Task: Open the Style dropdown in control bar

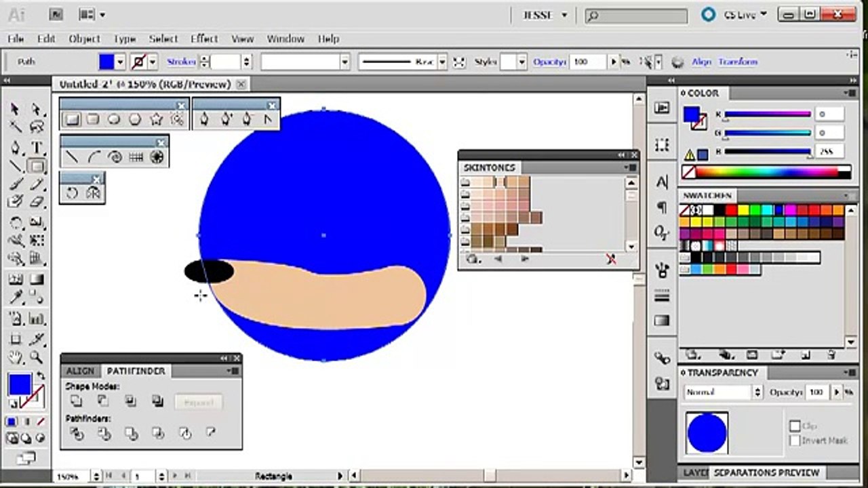Action: (521, 62)
